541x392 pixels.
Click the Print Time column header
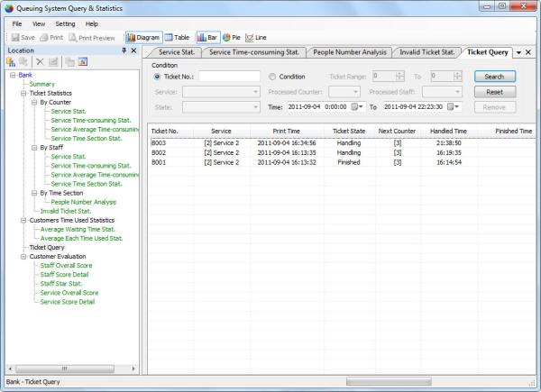coord(287,132)
